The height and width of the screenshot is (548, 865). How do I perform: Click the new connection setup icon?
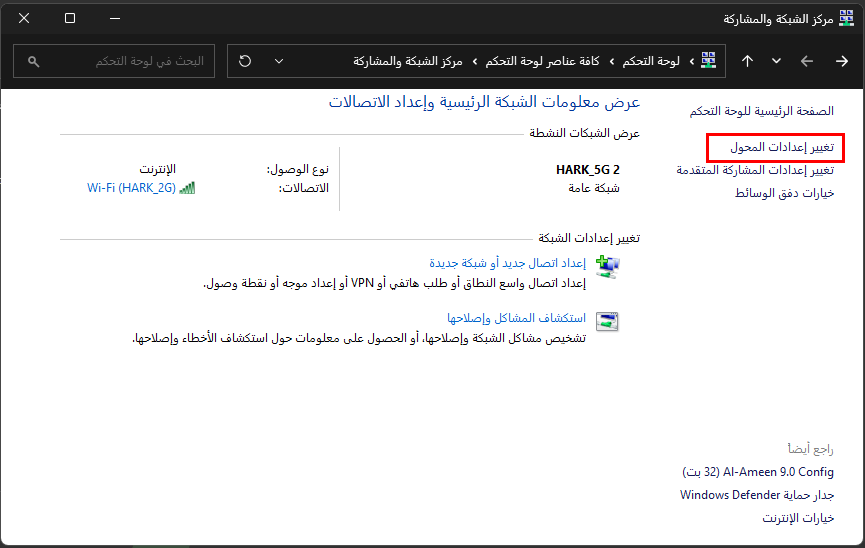pyautogui.click(x=607, y=266)
